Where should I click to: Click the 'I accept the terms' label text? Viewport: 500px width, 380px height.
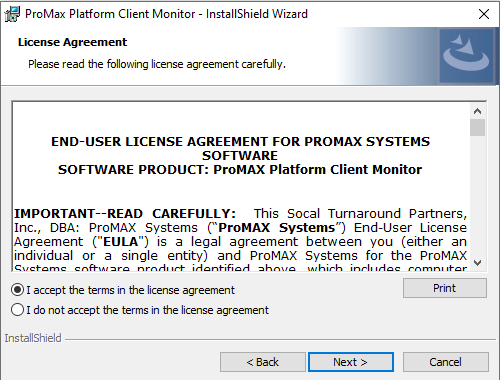(x=131, y=290)
